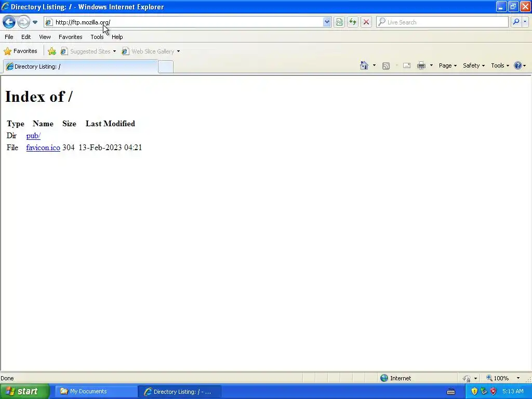Expand the Suggested Sites dropdown arrow
The image size is (532, 399).
tap(114, 51)
